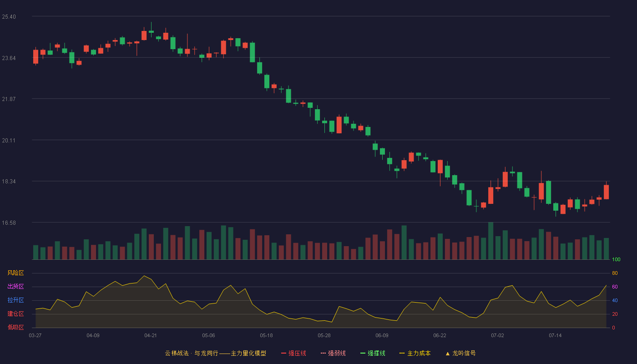Select the 风险区 zone label
The image size is (637, 364).
point(15,273)
